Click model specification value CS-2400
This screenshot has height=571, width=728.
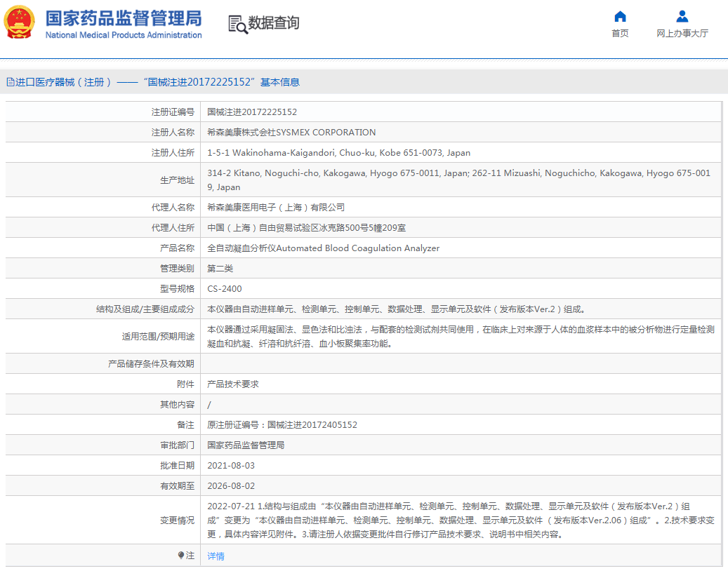click(224, 289)
